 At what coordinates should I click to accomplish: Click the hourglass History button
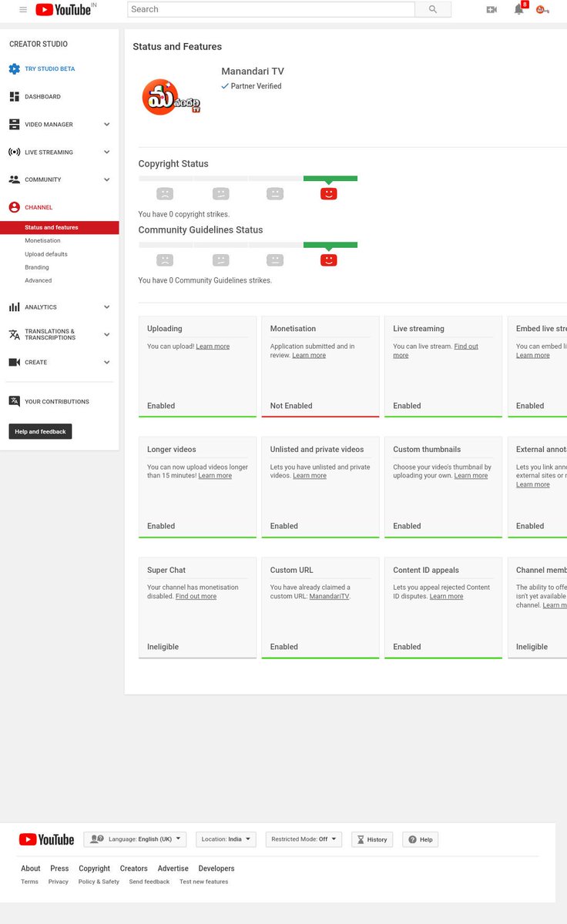(372, 839)
